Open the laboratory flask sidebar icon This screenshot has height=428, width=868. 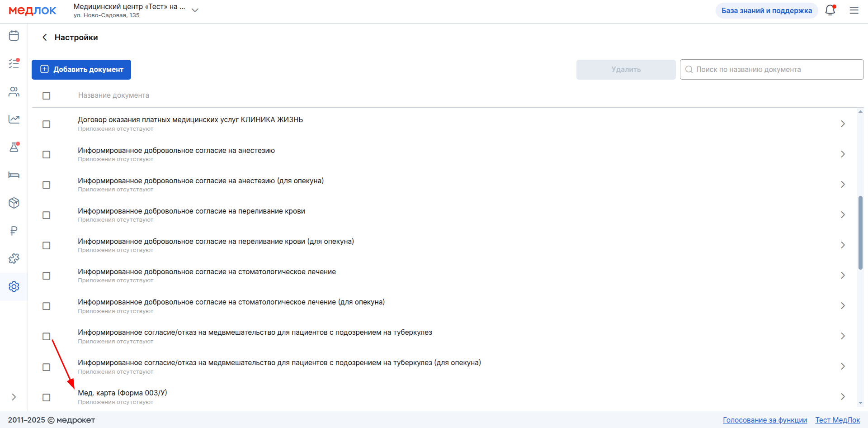(14, 147)
